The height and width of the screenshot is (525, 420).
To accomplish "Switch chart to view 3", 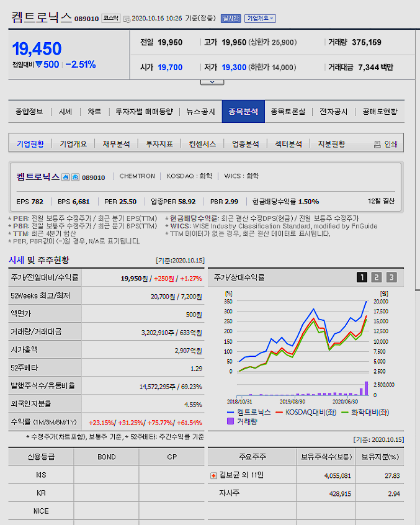I will [x=391, y=277].
